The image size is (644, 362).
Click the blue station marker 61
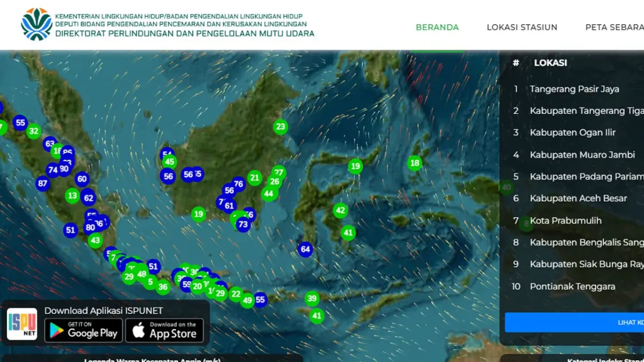tap(230, 205)
